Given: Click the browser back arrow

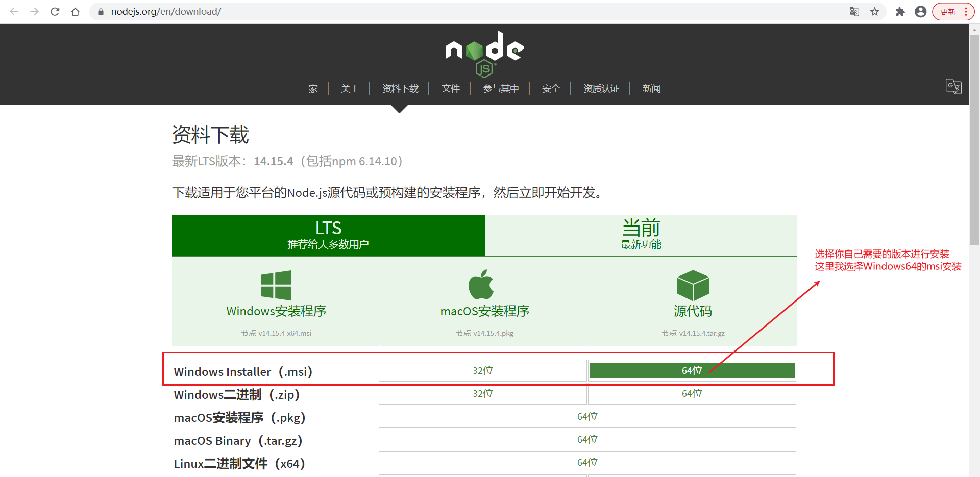Looking at the screenshot, I should [14, 11].
